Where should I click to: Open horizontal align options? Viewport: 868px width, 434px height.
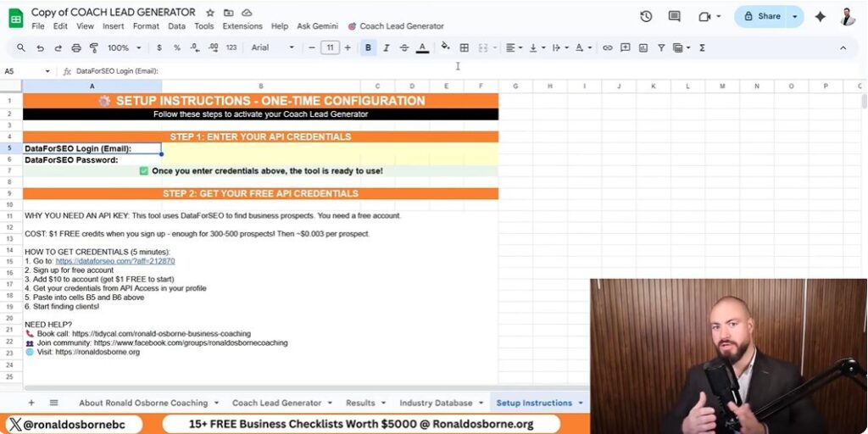pyautogui.click(x=515, y=48)
